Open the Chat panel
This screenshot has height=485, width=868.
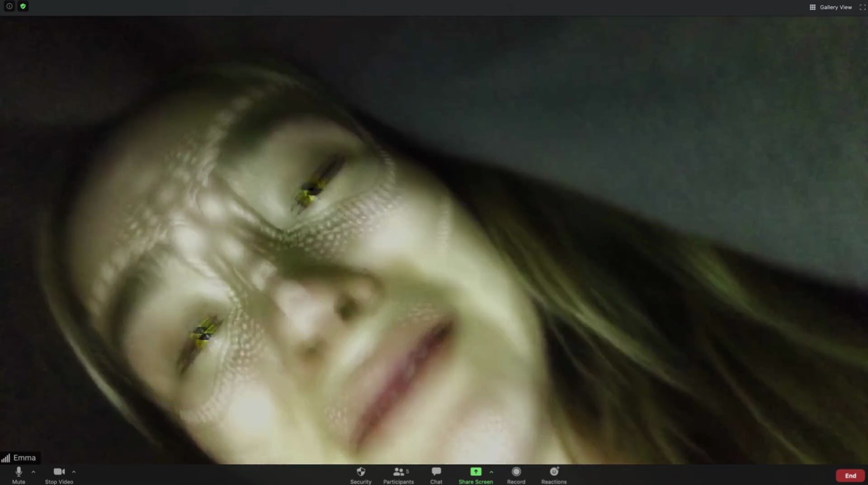click(x=436, y=475)
